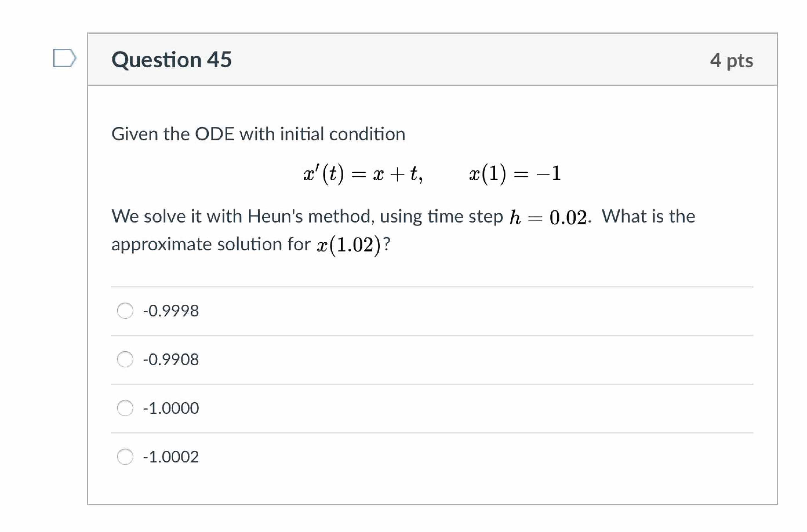Flag Question 45 for review
This screenshot has height=532, width=807.
pyautogui.click(x=64, y=58)
